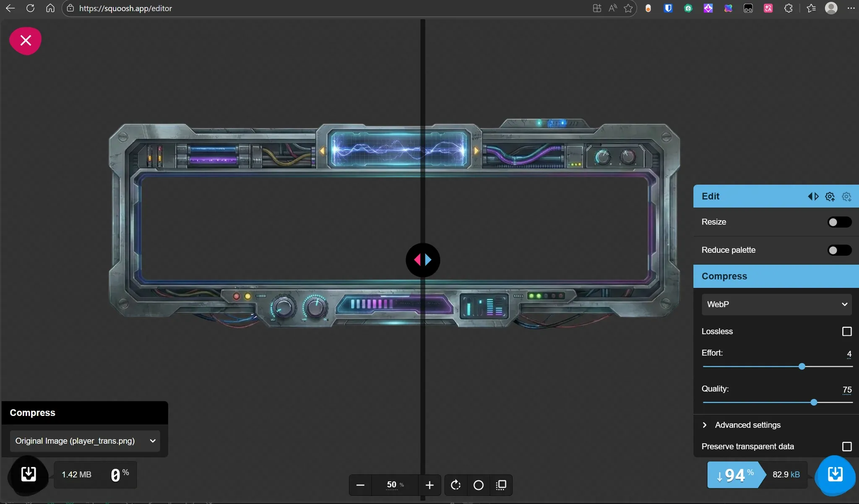Adjust the Effort slider
This screenshot has height=504, width=859.
[x=778, y=366]
